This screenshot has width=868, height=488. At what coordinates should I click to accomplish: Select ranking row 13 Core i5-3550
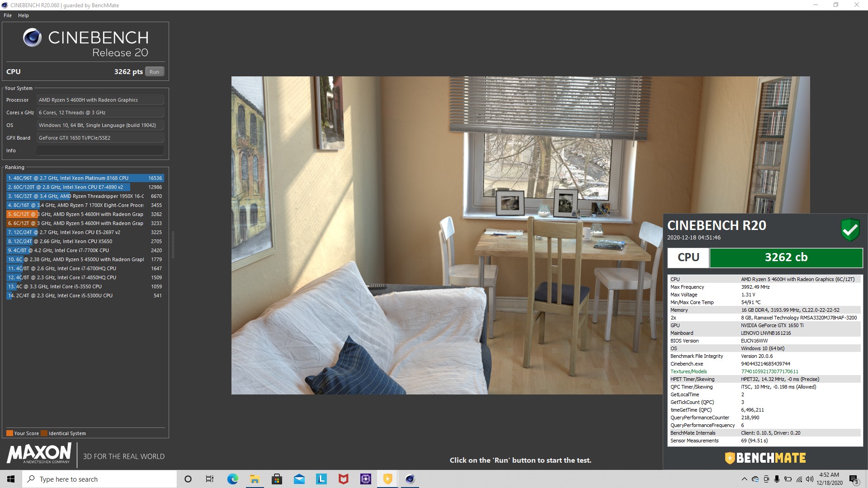tap(85, 286)
